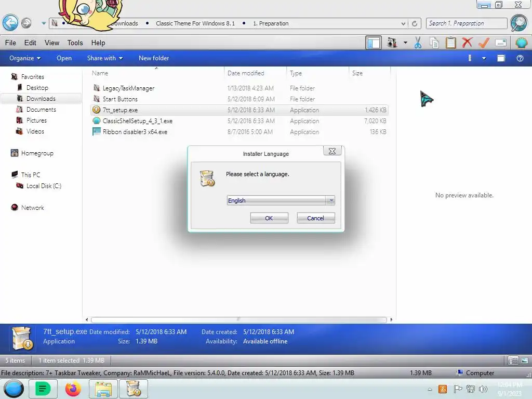Select Homegroup in the navigation pane
The image size is (532, 399).
tap(37, 153)
